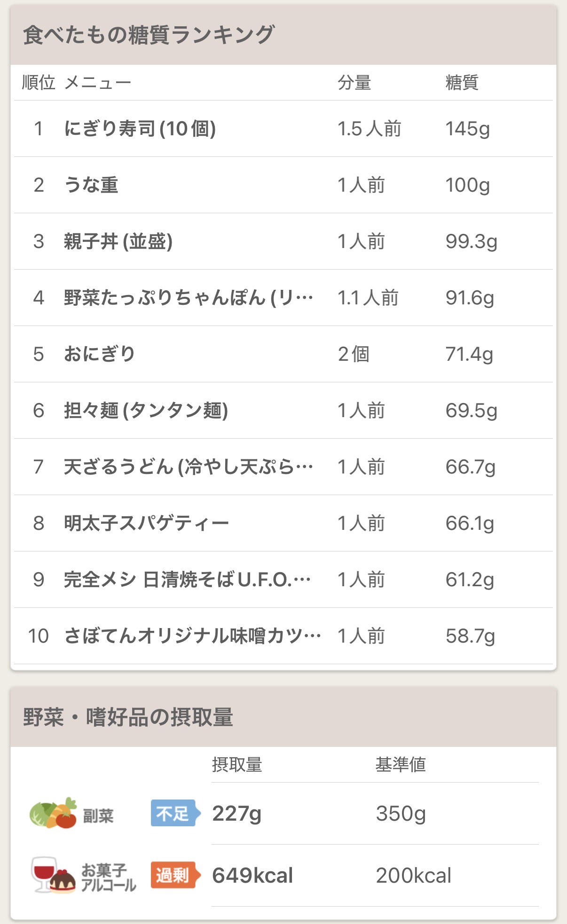Select the blue 不足 status badge

[175, 813]
